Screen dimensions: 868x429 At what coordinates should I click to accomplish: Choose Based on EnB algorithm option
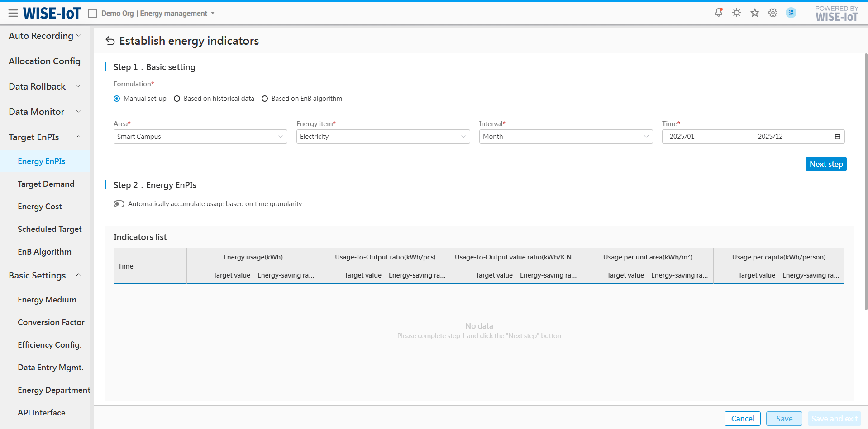(x=265, y=99)
